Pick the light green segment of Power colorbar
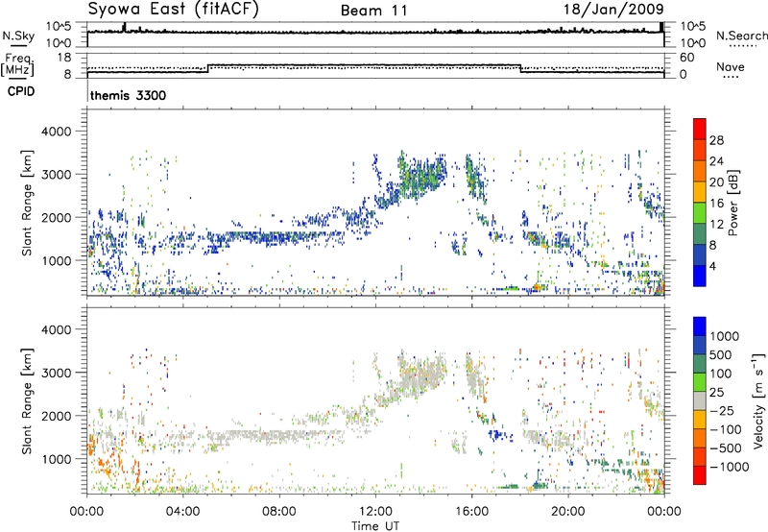The image size is (768, 532). coord(700,212)
